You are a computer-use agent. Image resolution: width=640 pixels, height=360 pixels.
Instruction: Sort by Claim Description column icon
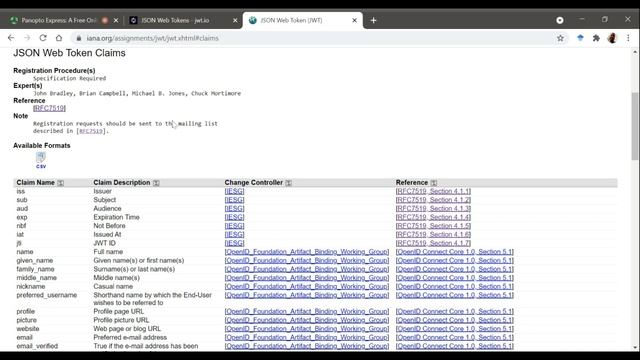point(156,183)
